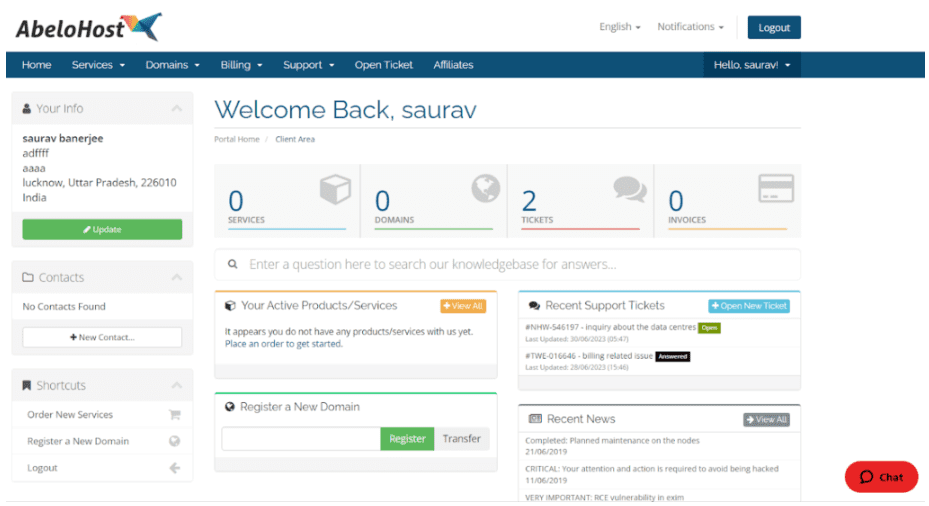Click globe icon in Register a New Domain shortcut
Image resolution: width=929 pixels, height=506 pixels.
coord(174,441)
